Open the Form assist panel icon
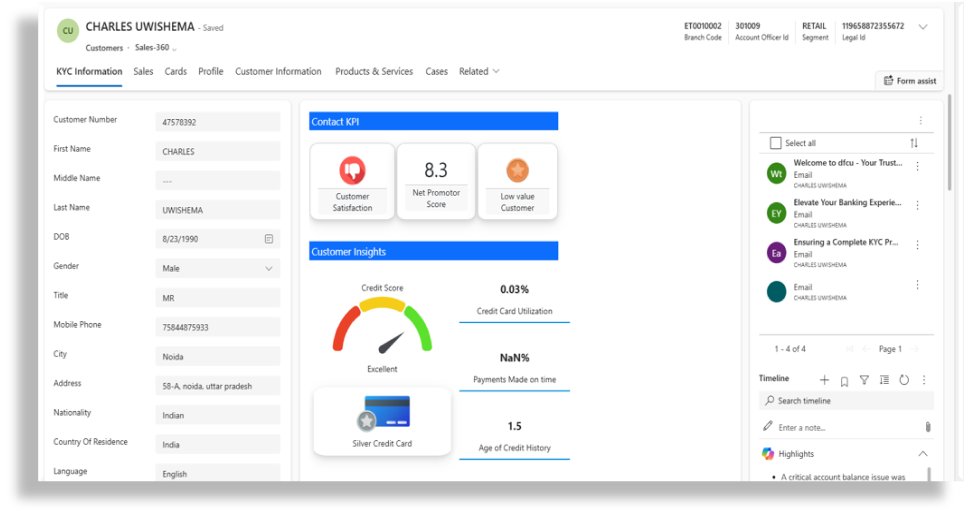The height and width of the screenshot is (516, 966). coord(888,81)
